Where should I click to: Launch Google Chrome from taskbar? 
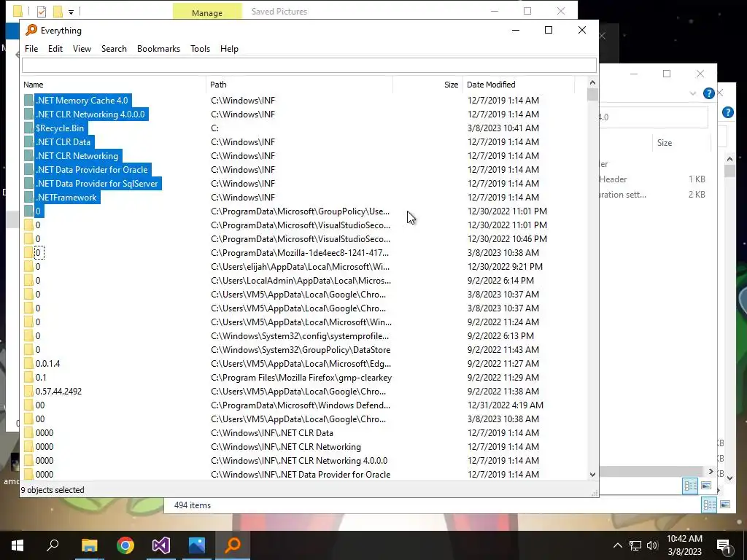125,545
